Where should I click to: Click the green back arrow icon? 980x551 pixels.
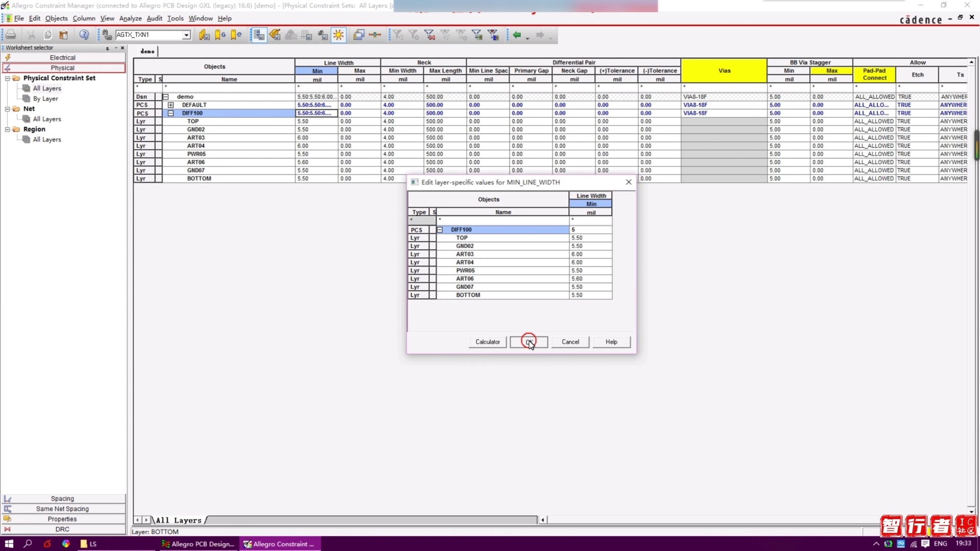coord(517,35)
